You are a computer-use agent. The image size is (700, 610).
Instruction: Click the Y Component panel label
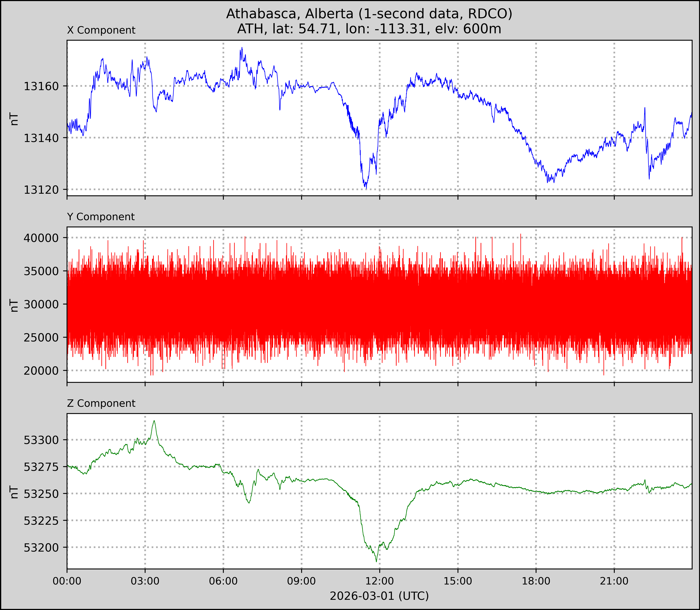(x=101, y=217)
